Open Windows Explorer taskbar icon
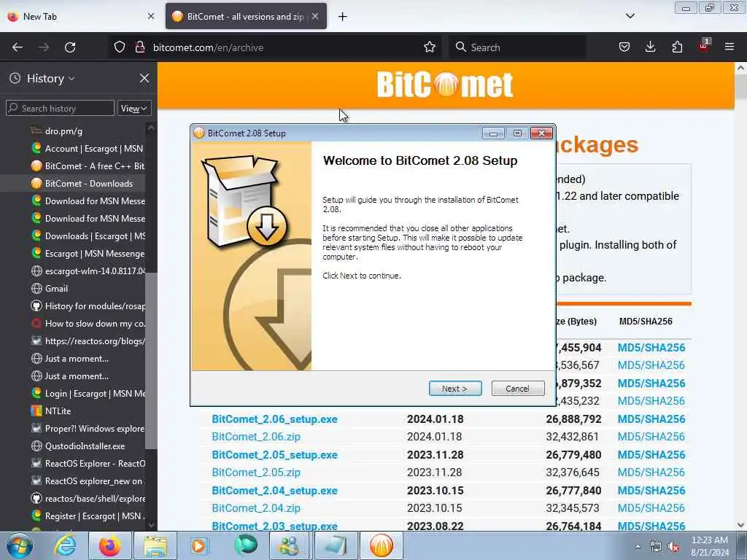Image resolution: width=747 pixels, height=560 pixels. pyautogui.click(x=155, y=545)
